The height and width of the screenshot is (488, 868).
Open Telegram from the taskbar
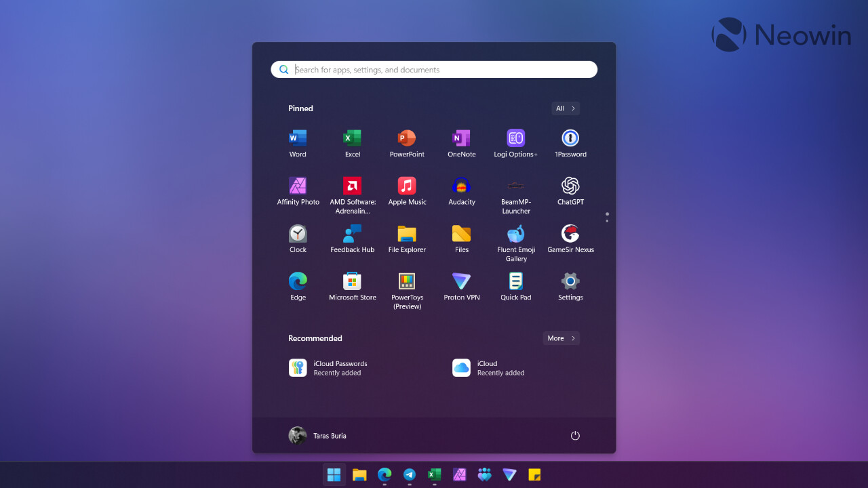click(410, 474)
